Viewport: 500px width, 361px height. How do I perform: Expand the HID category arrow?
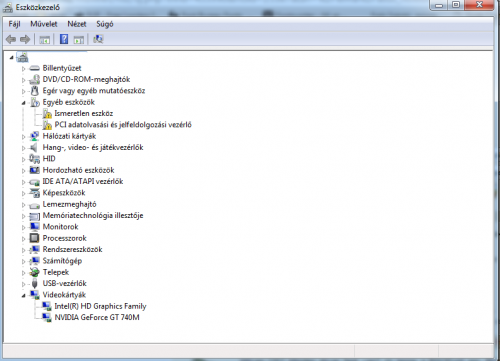23,159
